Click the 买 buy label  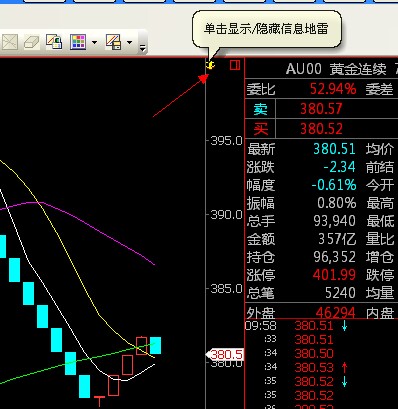click(260, 129)
